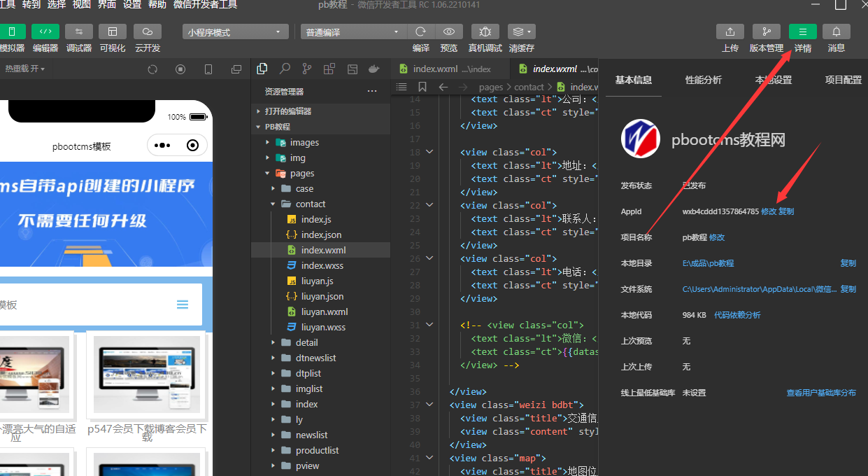Select the index.wxml ...\index editor tab

(450, 69)
